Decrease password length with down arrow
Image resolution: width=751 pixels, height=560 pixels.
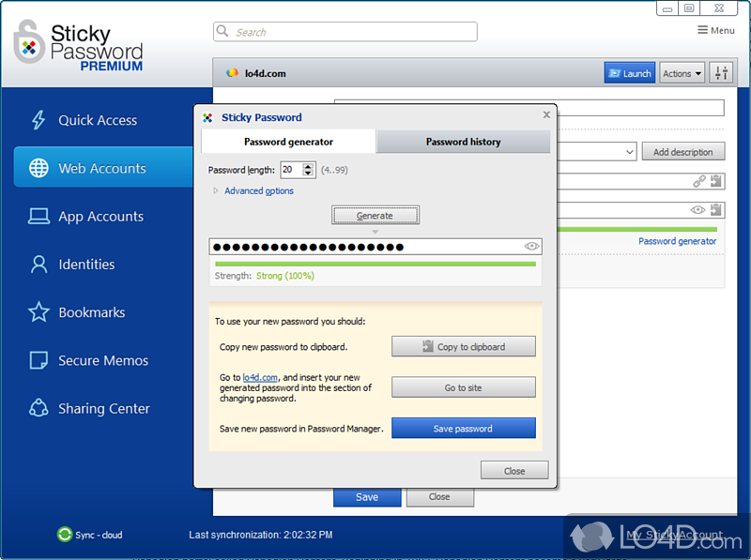click(309, 173)
